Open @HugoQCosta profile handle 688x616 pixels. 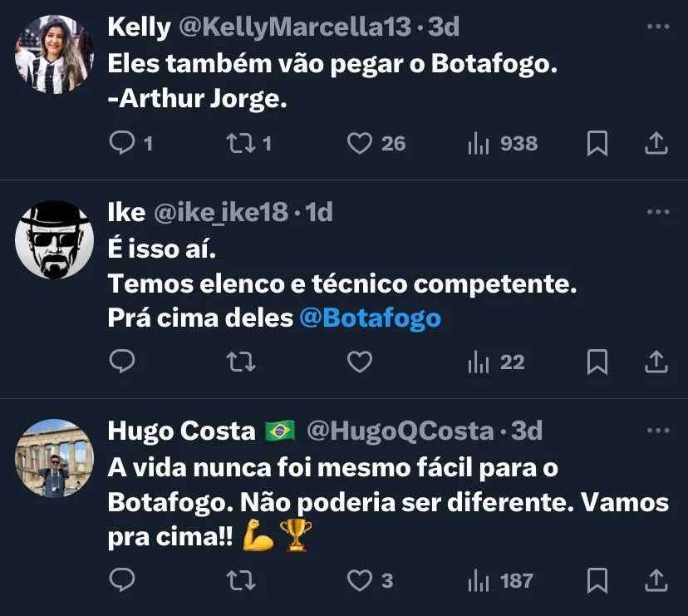tap(400, 431)
